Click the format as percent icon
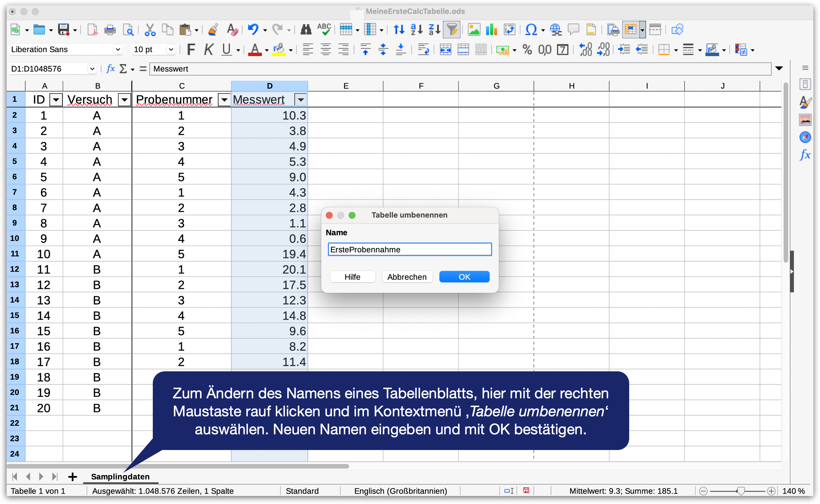Image resolution: width=820 pixels, height=504 pixels. (527, 50)
